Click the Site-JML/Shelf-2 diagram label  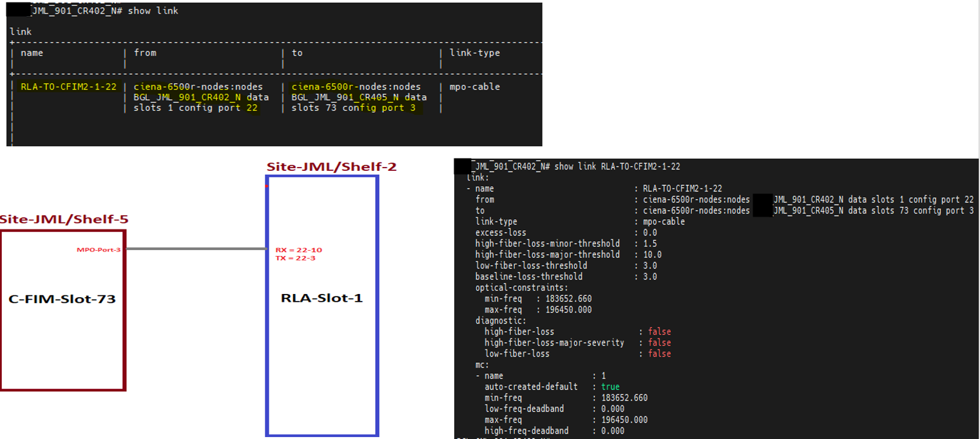332,167
